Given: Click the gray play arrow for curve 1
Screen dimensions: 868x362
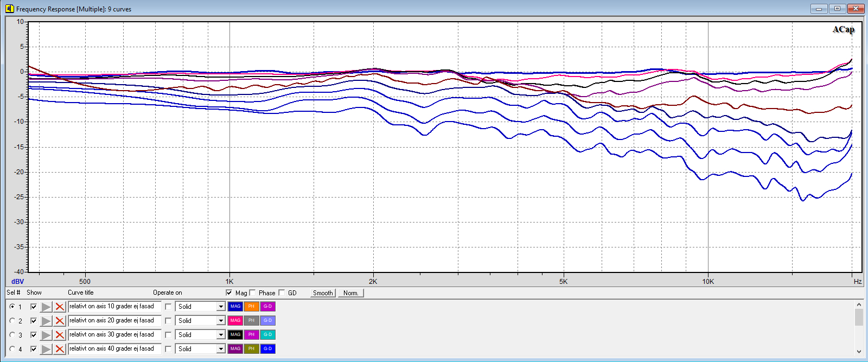Looking at the screenshot, I should pos(46,307).
